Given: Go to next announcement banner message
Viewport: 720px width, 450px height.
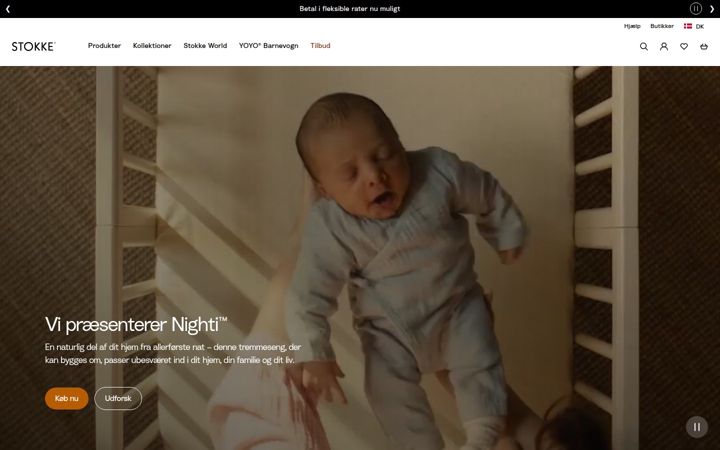Looking at the screenshot, I should pos(712,9).
